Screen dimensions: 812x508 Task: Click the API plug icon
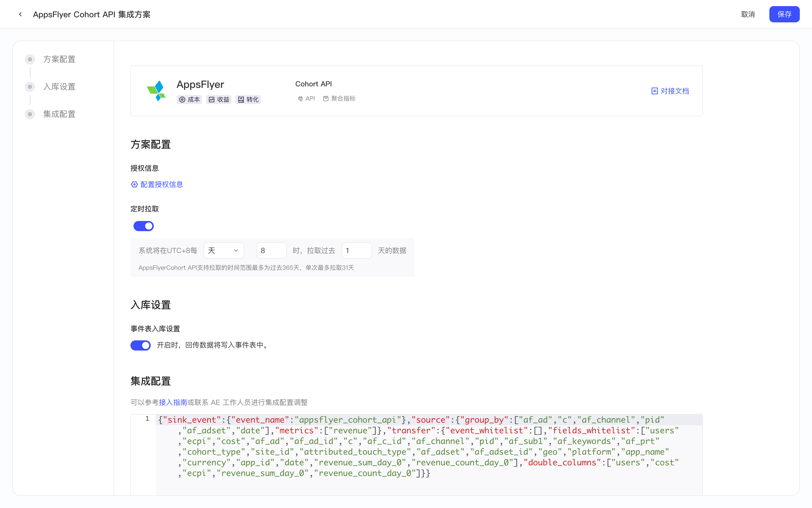click(300, 99)
